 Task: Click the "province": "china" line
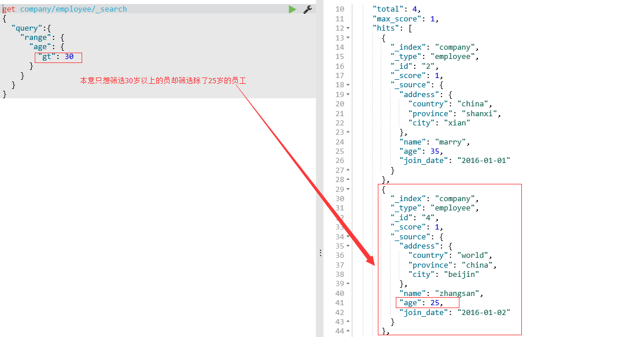point(452,265)
